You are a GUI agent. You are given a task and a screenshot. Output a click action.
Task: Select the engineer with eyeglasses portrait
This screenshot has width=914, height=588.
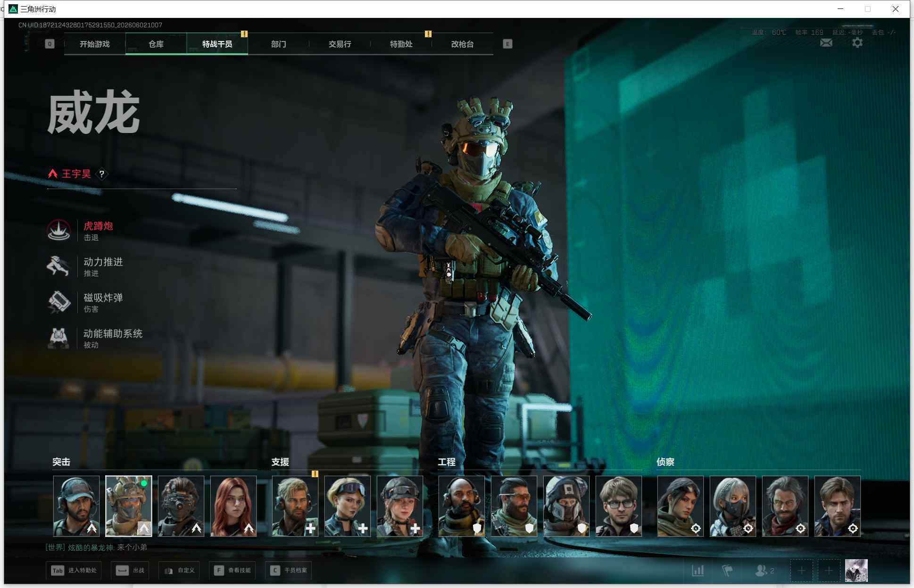[x=619, y=506]
